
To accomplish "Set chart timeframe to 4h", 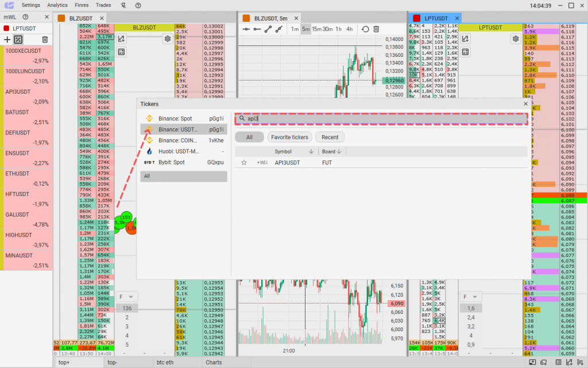I will (350, 29).
